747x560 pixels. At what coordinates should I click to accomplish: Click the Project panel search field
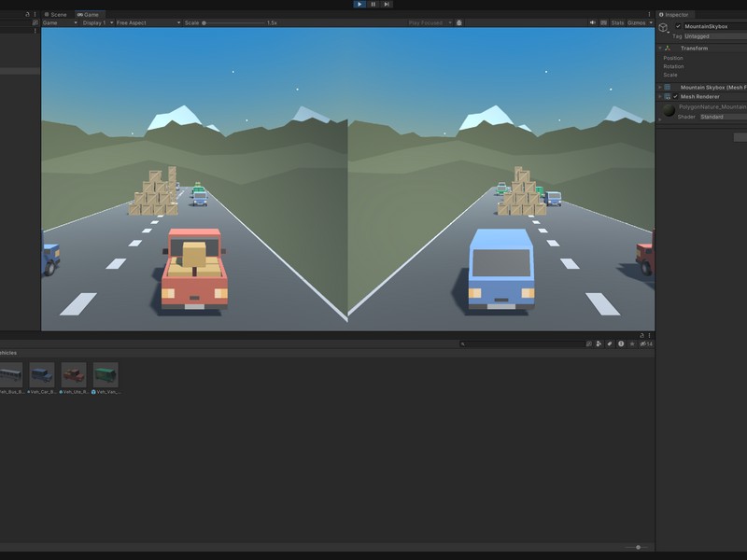(522, 343)
